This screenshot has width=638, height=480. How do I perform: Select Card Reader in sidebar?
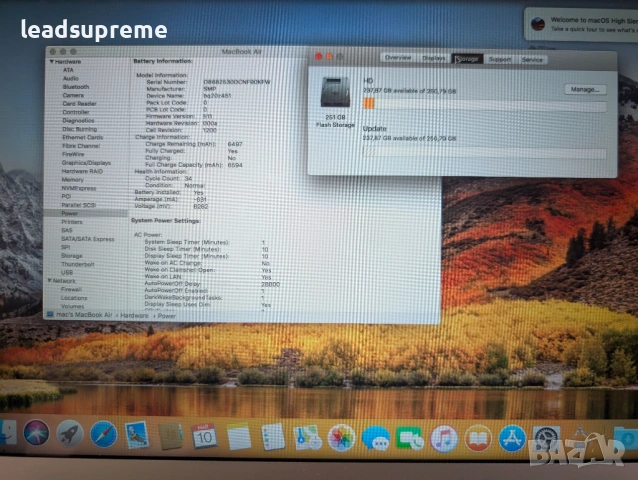[x=79, y=104]
